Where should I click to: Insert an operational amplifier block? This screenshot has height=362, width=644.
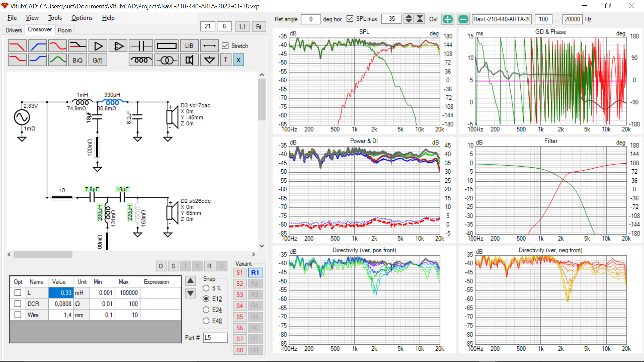point(118,46)
